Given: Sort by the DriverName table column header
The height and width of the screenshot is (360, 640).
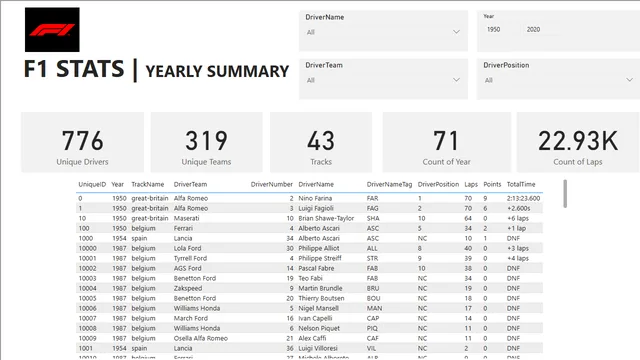Looking at the screenshot, I should pos(316,184).
